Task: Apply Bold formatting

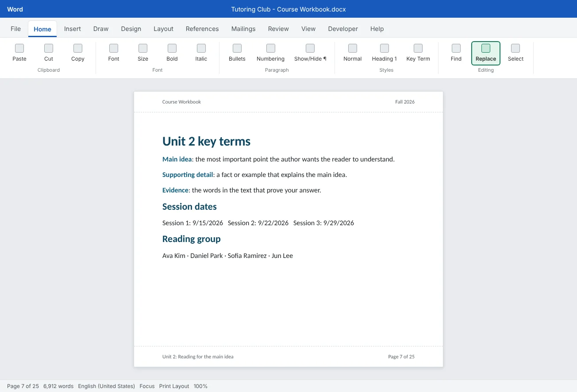Action: tap(172, 53)
